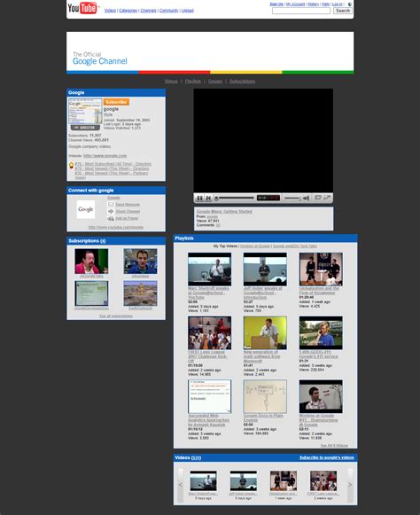Open the Jeff Huber speaks video title link
The image size is (420, 515).
pyautogui.click(x=262, y=293)
